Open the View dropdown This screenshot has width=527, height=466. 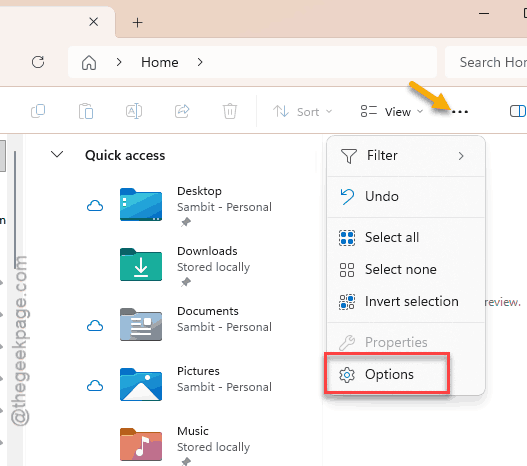pos(392,112)
